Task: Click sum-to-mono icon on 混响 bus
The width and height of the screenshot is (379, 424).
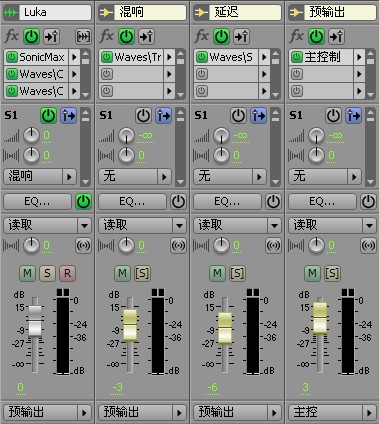Action: pyautogui.click(x=178, y=246)
